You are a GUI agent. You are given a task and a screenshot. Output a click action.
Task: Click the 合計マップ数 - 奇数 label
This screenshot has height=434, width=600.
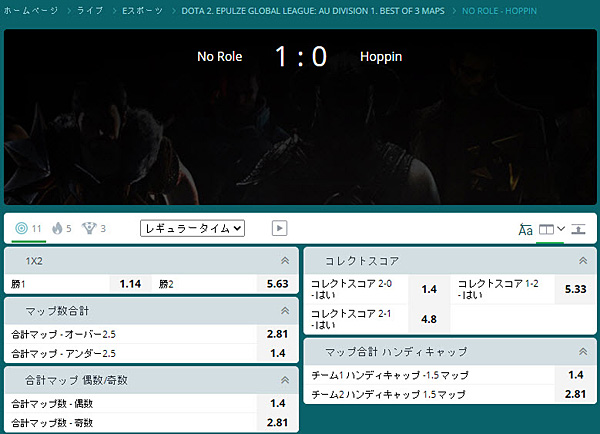tap(52, 423)
